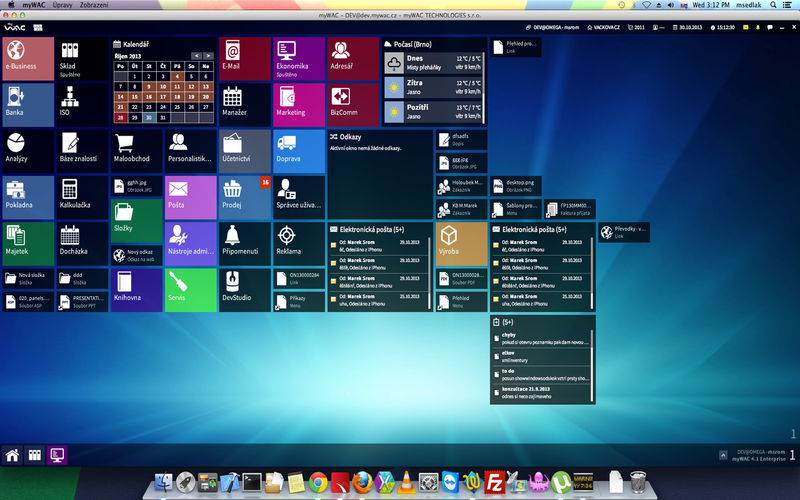The width and height of the screenshot is (800, 500).
Task: Open the ISO tile
Action: (x=83, y=105)
